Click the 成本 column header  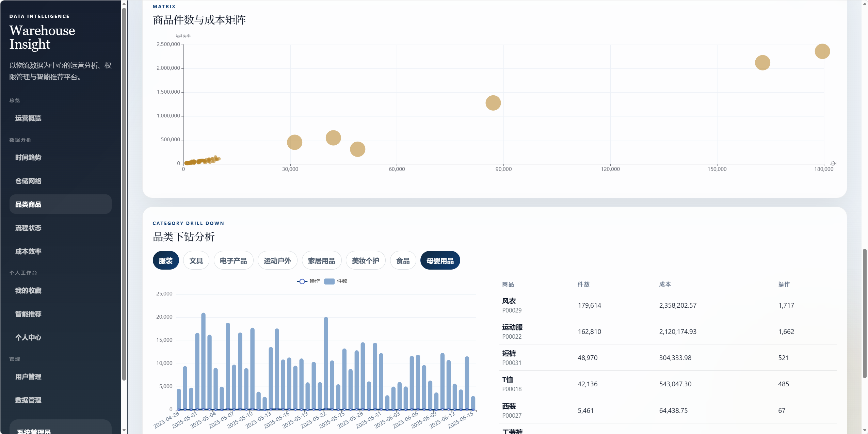(665, 284)
